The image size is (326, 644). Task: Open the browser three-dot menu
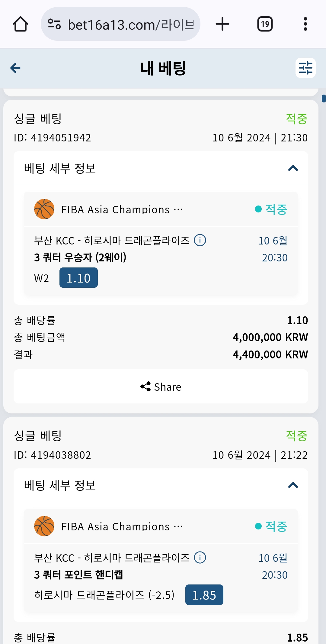pos(305,24)
